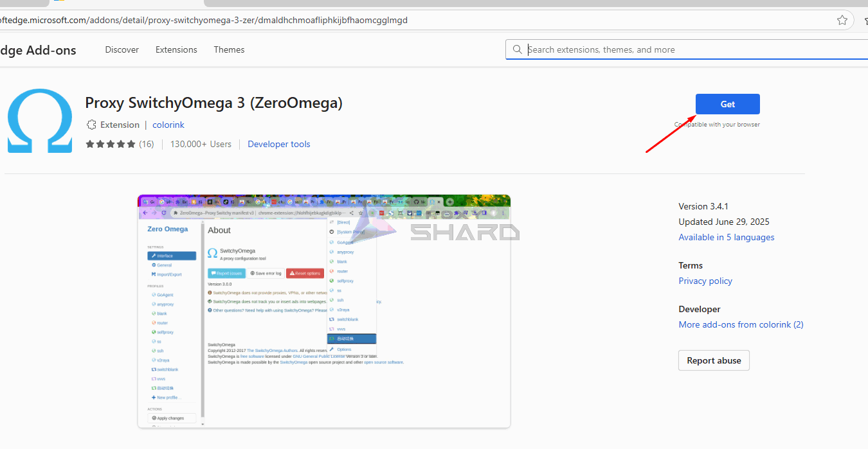The width and height of the screenshot is (868, 449).
Task: Open the colorink publisher link
Action: tap(168, 125)
